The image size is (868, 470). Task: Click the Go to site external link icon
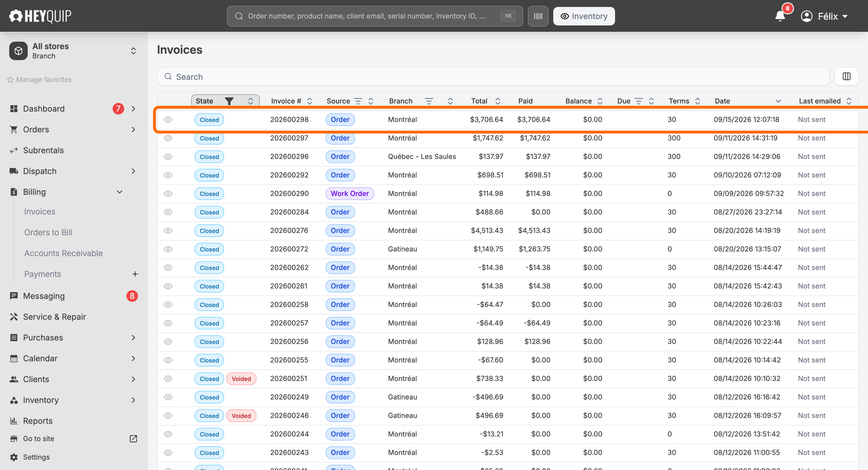pos(133,438)
